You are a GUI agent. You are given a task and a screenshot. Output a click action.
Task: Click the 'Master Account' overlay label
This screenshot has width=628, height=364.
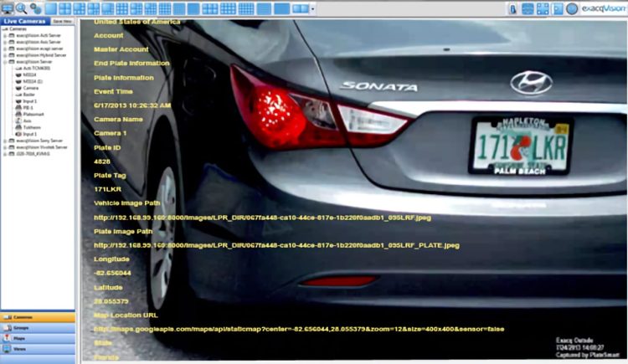(x=121, y=49)
